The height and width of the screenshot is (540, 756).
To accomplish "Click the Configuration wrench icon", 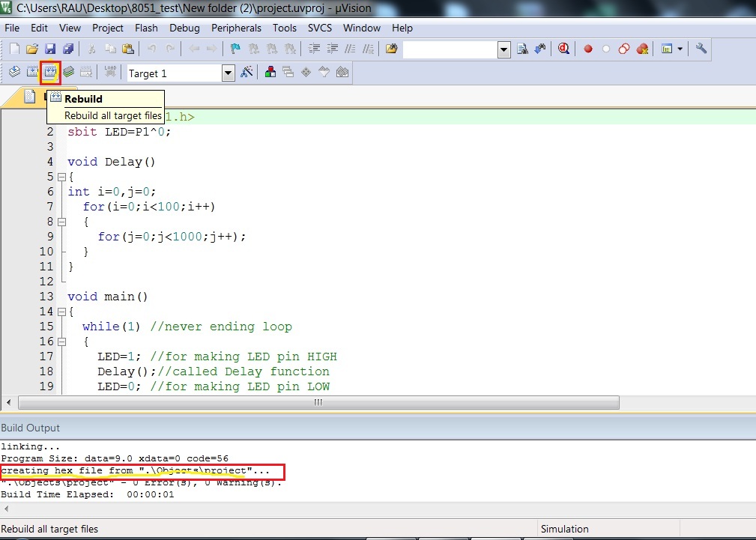I will pos(700,48).
